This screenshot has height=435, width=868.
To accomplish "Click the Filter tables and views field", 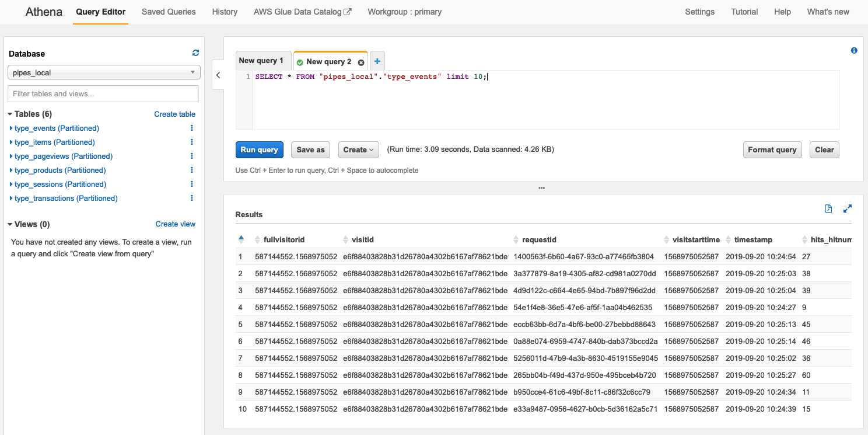I will pyautogui.click(x=103, y=93).
